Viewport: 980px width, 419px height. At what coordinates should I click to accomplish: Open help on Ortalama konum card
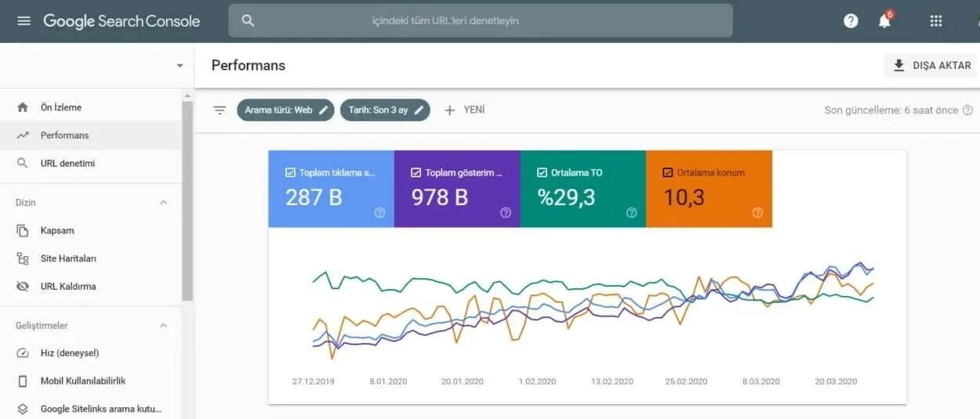click(757, 212)
